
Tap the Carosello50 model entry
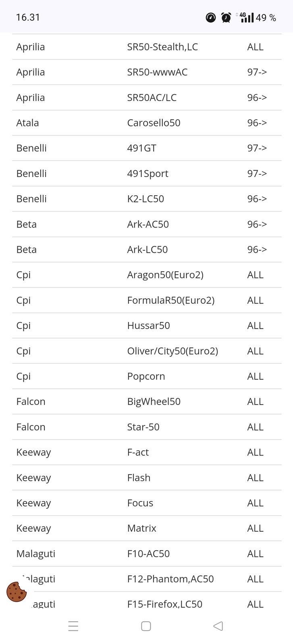[x=154, y=123]
